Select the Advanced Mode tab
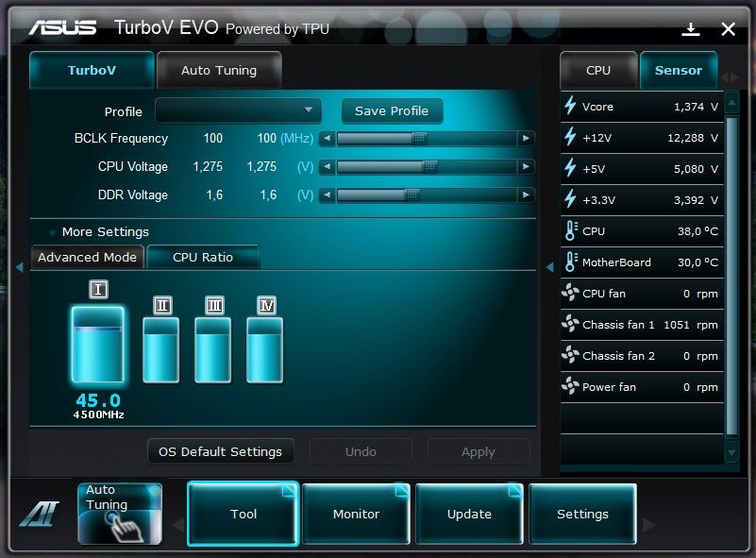The image size is (756, 558). [x=87, y=257]
